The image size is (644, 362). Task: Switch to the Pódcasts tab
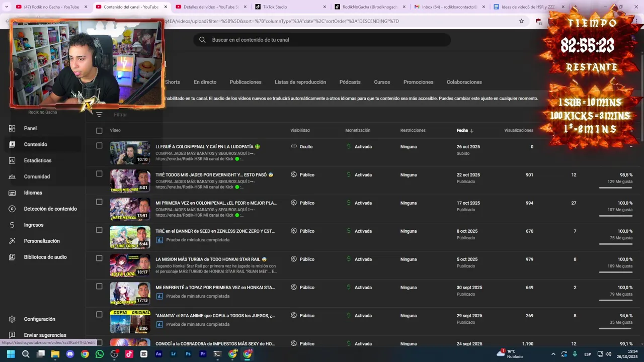(350, 82)
